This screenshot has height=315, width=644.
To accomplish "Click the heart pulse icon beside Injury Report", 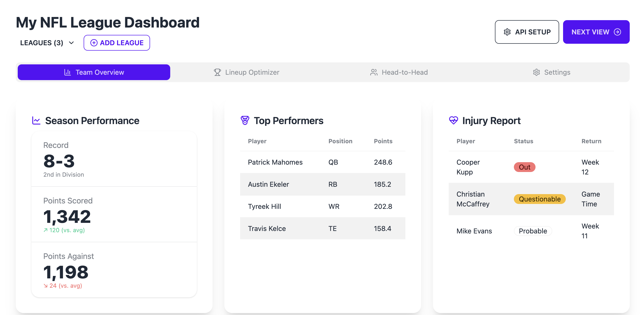I will pyautogui.click(x=453, y=120).
